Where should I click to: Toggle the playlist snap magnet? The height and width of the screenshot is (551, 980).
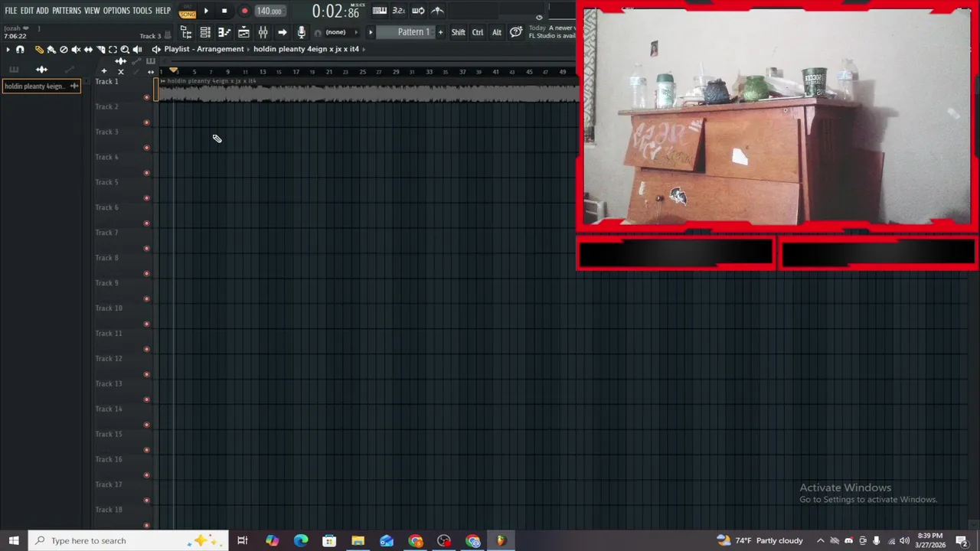click(x=20, y=49)
